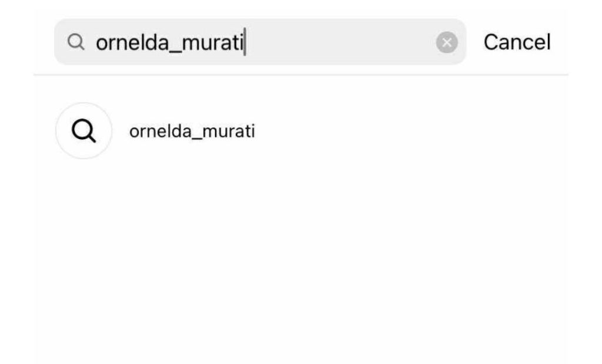The height and width of the screenshot is (364, 602).
Task: Tap the large search icon in results list
Action: click(x=83, y=131)
